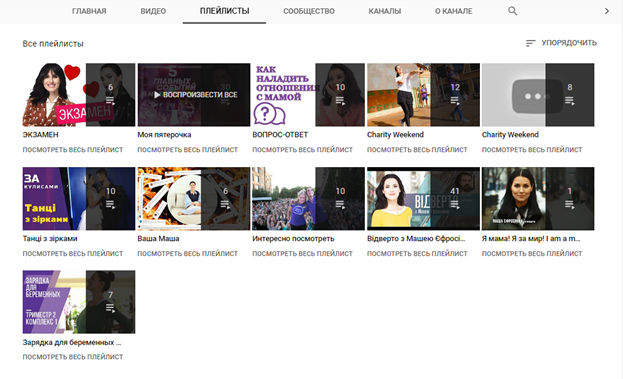Screen dimensions: 623x379
Task: Go to the О КАНАЛЕ tab
Action: 453,11
